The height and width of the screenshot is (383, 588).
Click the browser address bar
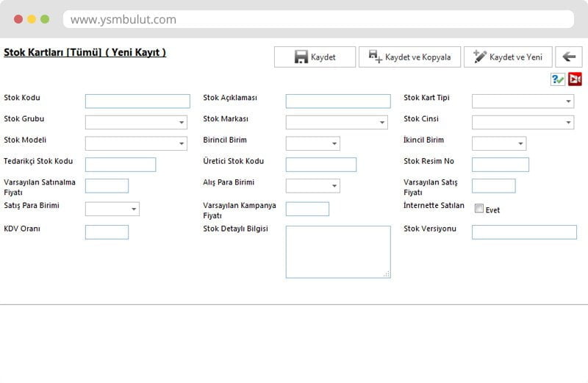coord(318,20)
